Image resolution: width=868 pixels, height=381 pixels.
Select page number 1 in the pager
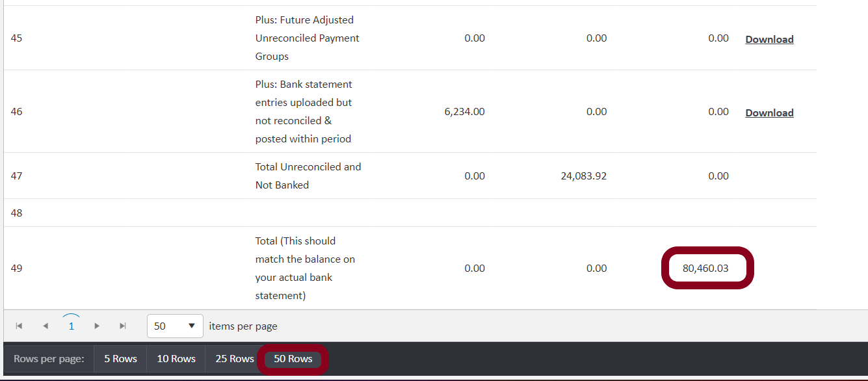[71, 326]
